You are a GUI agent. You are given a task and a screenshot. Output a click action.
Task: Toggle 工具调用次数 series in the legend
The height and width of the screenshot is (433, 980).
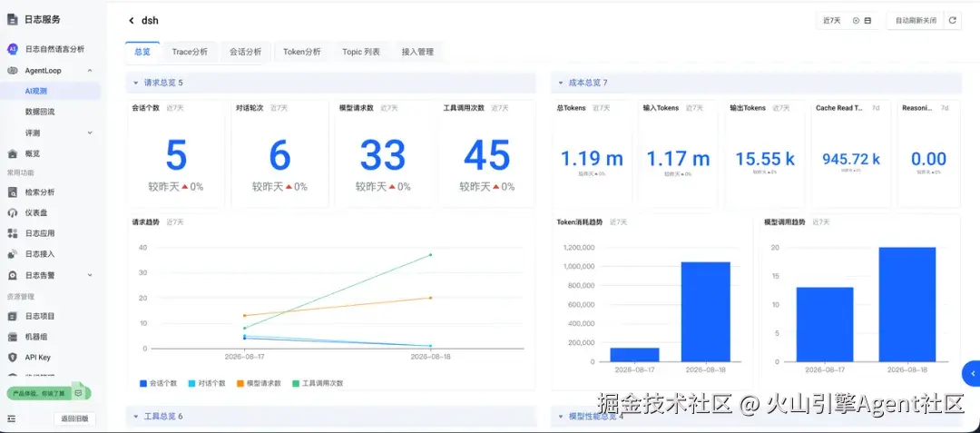click(317, 383)
